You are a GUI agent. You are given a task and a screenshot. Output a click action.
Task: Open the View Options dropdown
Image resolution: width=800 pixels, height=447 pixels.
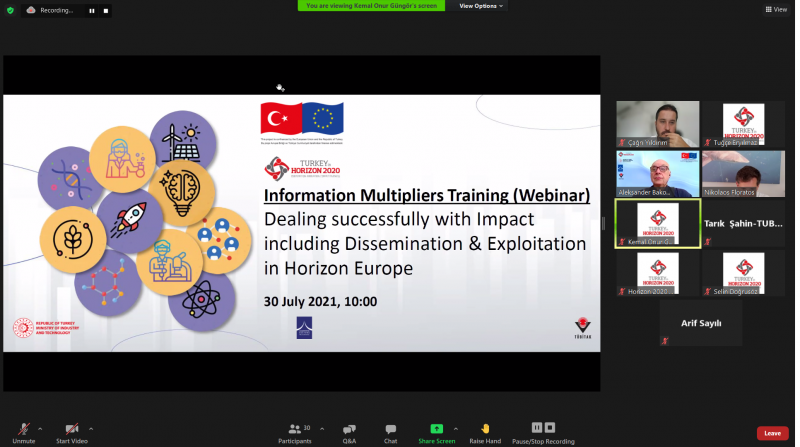click(x=481, y=6)
